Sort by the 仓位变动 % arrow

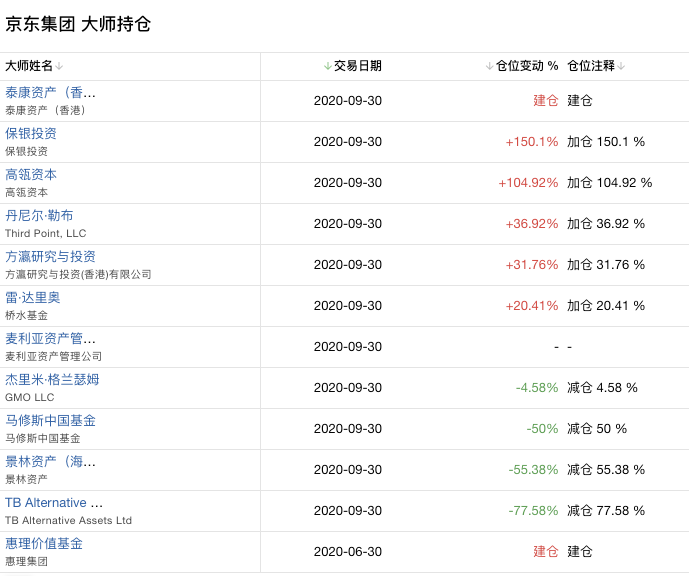(489, 66)
